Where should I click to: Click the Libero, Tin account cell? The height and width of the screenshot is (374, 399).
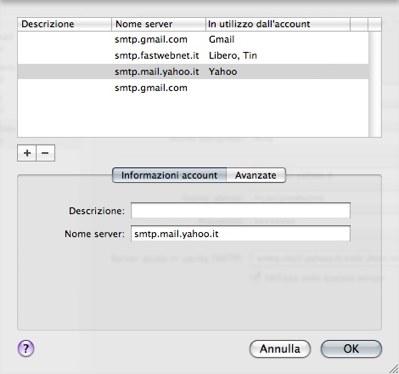pos(233,56)
